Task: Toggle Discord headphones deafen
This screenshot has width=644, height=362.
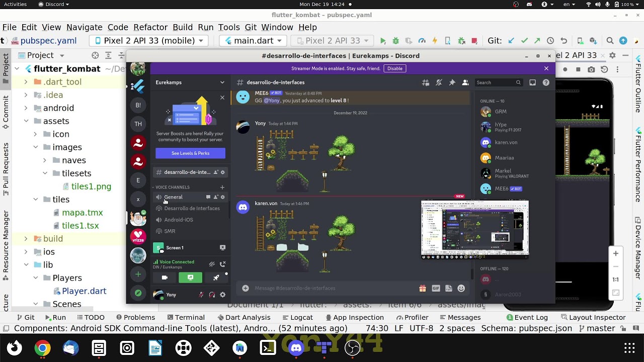Action: click(x=212, y=295)
